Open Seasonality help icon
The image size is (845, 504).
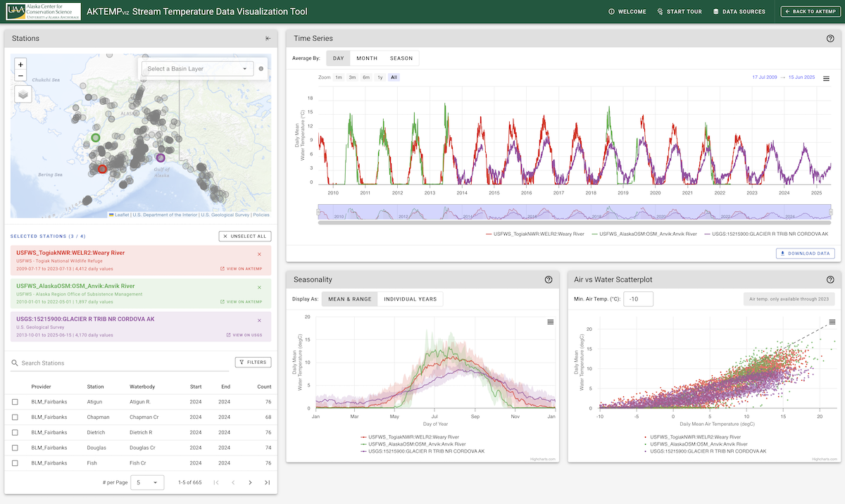[x=548, y=279]
